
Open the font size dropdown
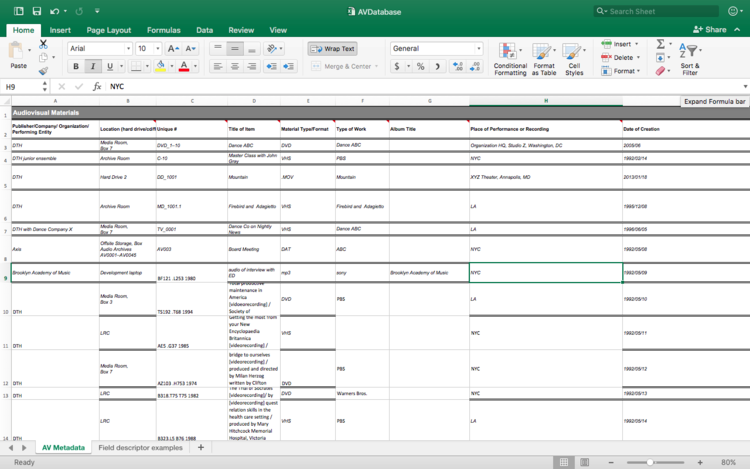coord(157,48)
